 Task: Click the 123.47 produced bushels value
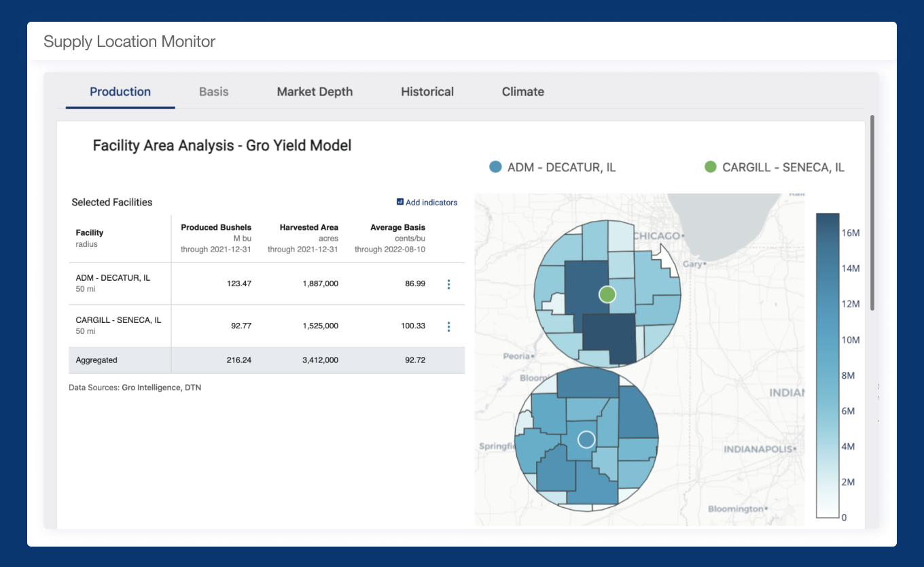[239, 283]
